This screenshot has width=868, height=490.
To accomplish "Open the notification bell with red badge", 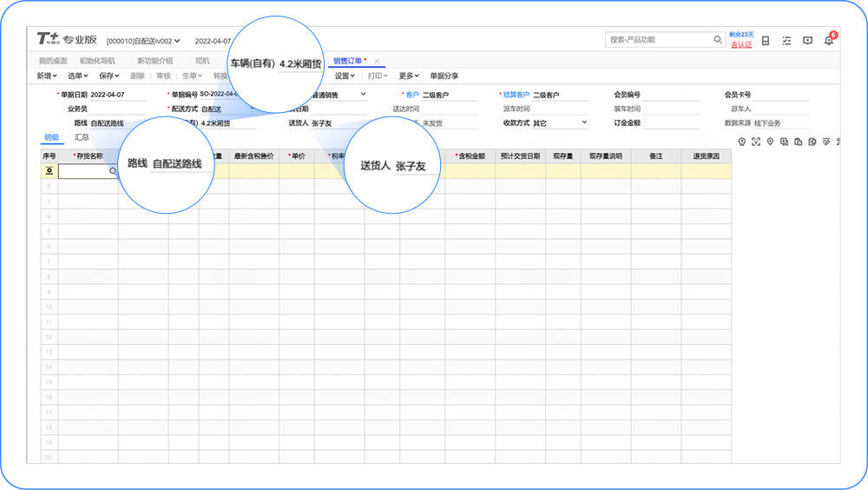I will tap(829, 40).
